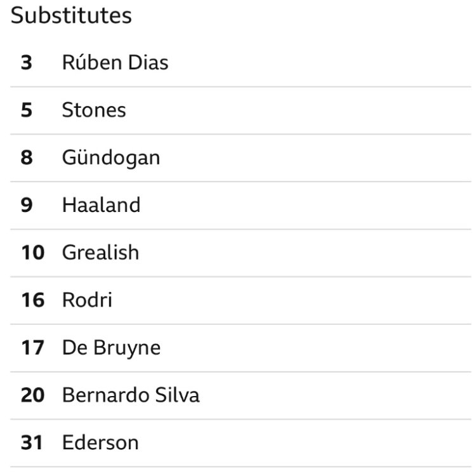Click the Substitutes heading
This screenshot has width=476, height=476.
click(x=71, y=16)
